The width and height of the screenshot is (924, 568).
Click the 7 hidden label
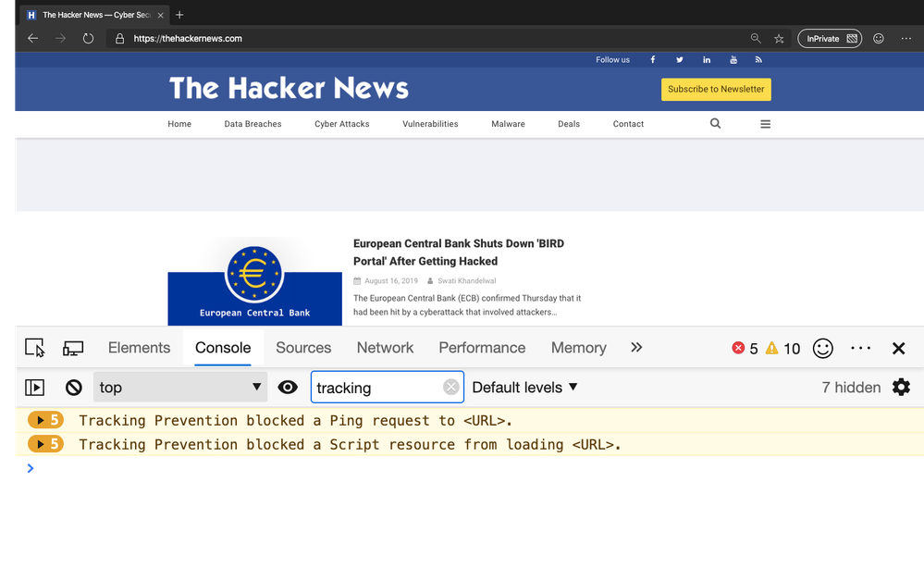click(x=851, y=387)
